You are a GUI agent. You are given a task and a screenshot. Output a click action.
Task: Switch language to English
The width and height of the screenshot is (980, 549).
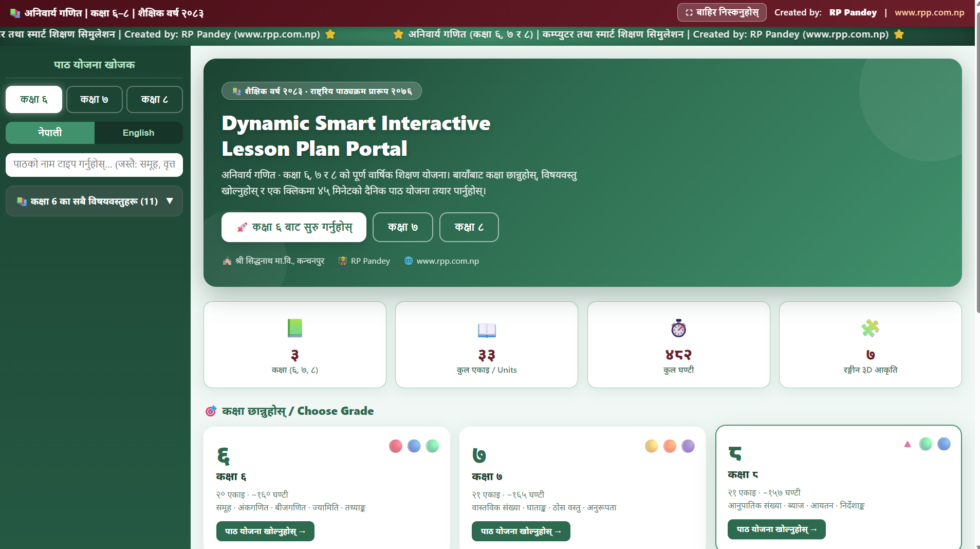(x=138, y=133)
